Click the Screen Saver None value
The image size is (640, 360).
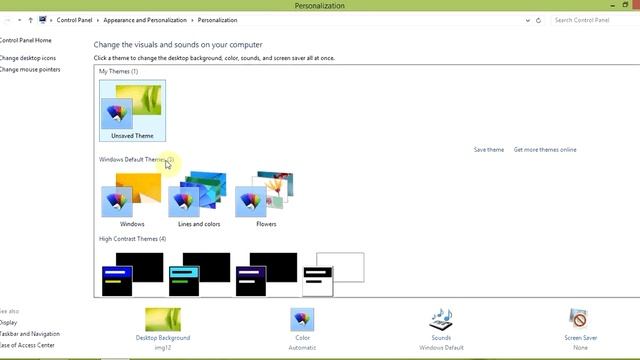tap(580, 348)
